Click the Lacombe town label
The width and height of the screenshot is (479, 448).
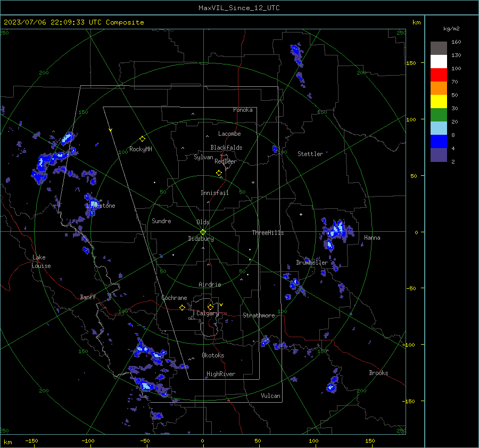tap(229, 134)
